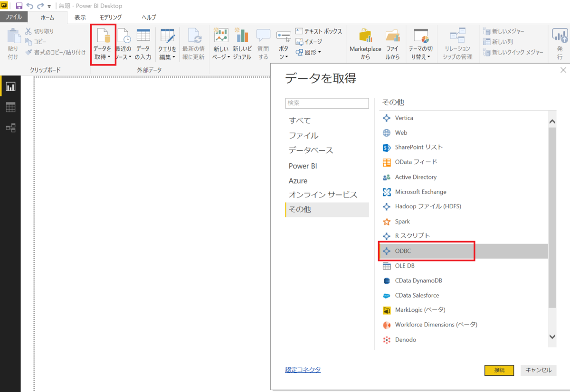
Task: Switch to the データ view in sidebar
Action: pyautogui.click(x=10, y=107)
